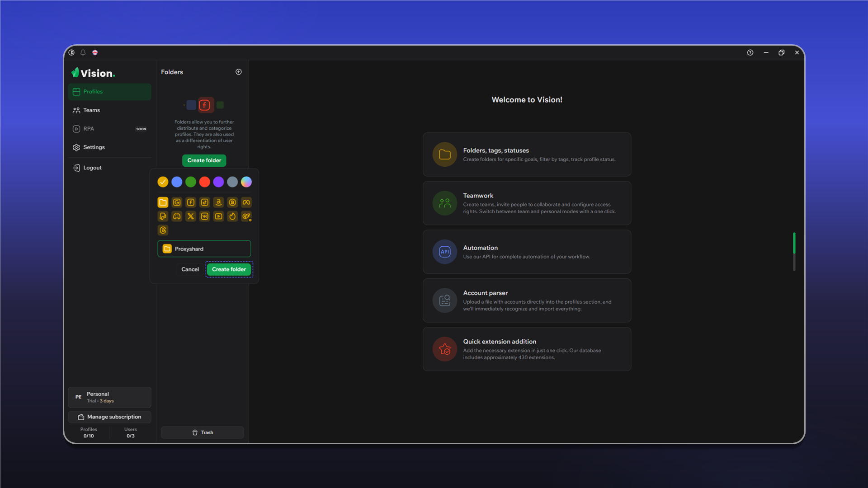Cancel the folder creation popup
This screenshot has height=488, width=868.
[x=190, y=269]
